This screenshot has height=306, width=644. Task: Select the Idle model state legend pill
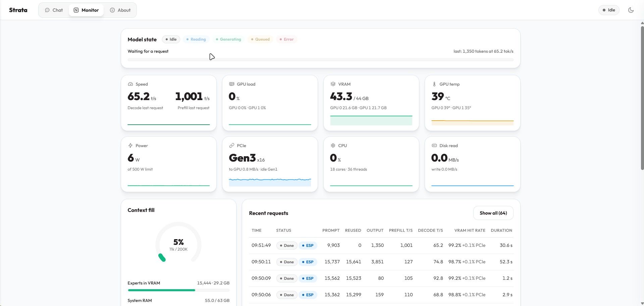[171, 39]
